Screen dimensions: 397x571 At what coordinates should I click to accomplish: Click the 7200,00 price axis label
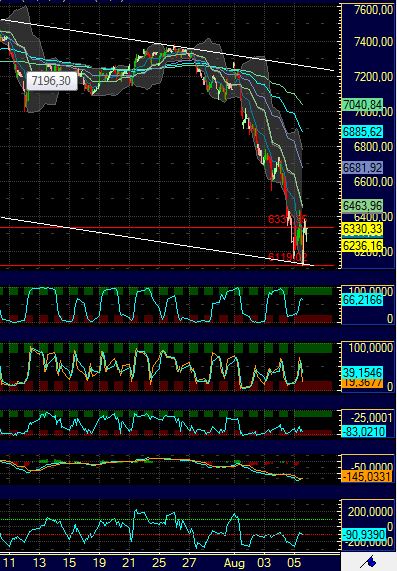click(373, 76)
